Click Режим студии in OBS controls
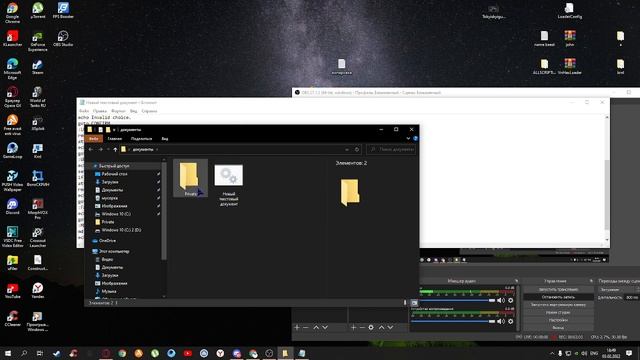Viewport: 640px width, 360px height. [558, 313]
